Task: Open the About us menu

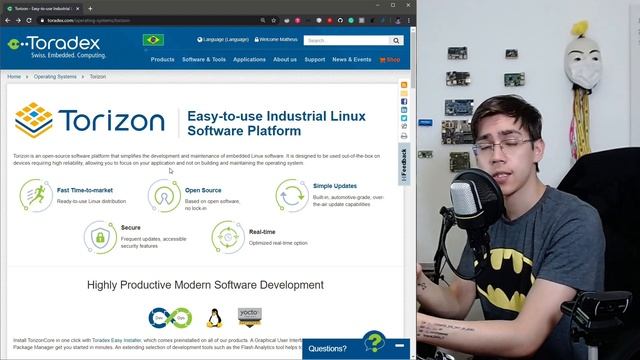Action: point(285,60)
